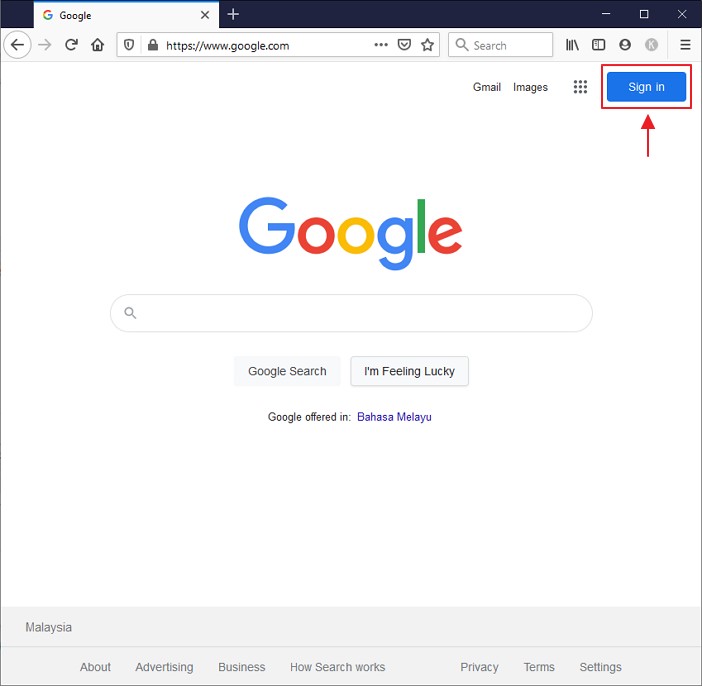
Task: Maximize the browser window
Action: (x=643, y=14)
